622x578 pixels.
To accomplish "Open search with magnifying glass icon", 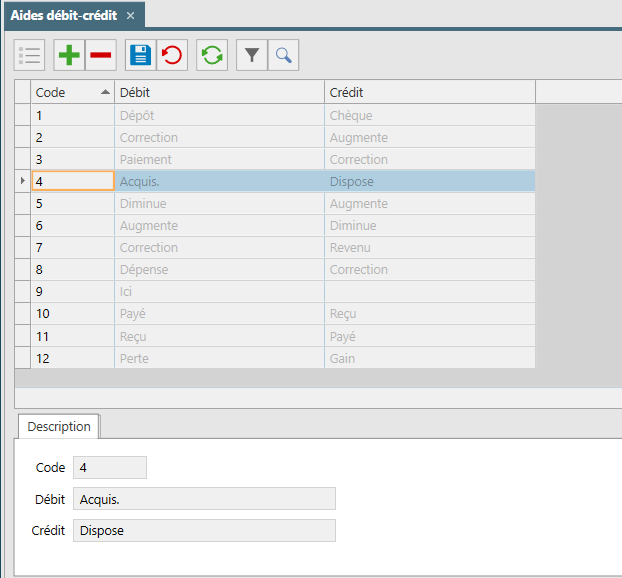I will coord(283,55).
